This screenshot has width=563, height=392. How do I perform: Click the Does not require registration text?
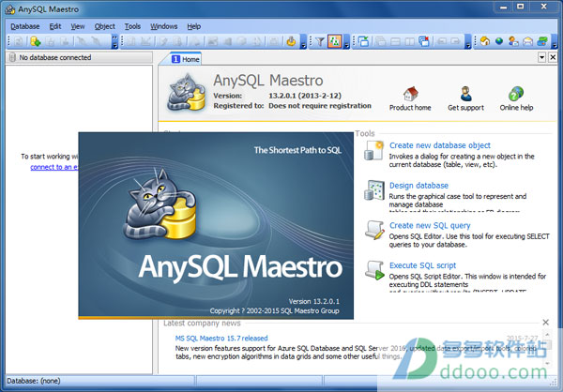(320, 106)
